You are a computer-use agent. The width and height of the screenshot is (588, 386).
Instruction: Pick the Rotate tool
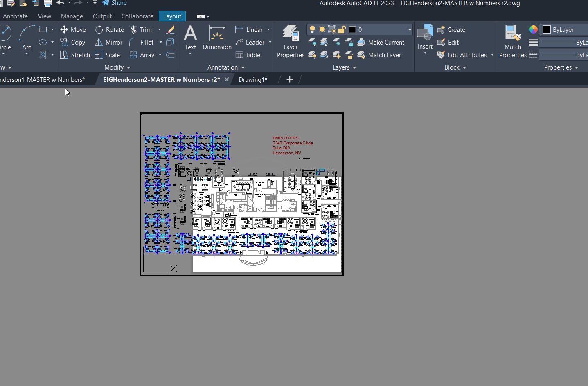coord(109,29)
